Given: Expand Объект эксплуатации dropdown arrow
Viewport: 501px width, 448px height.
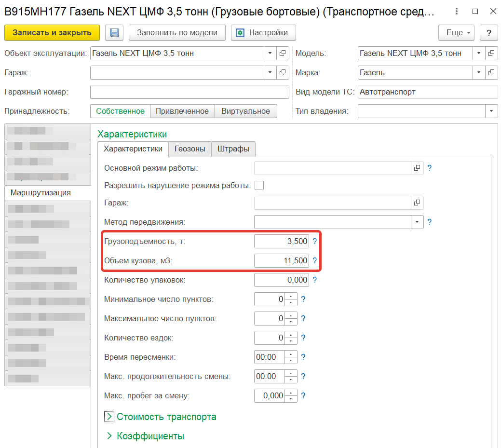Looking at the screenshot, I should (x=270, y=54).
